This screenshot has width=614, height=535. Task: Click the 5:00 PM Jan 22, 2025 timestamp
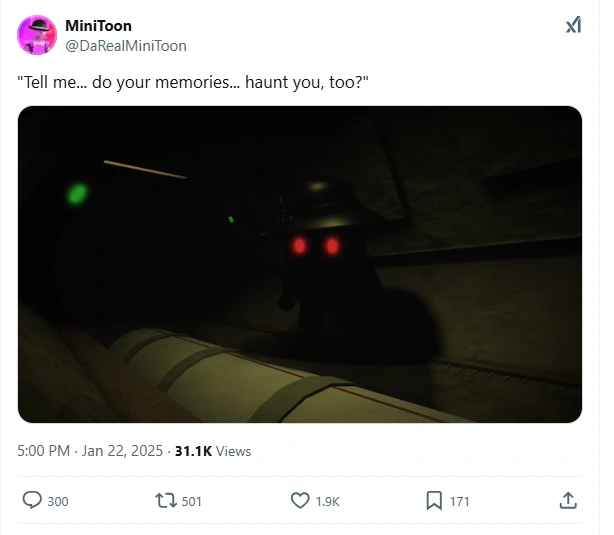point(90,451)
